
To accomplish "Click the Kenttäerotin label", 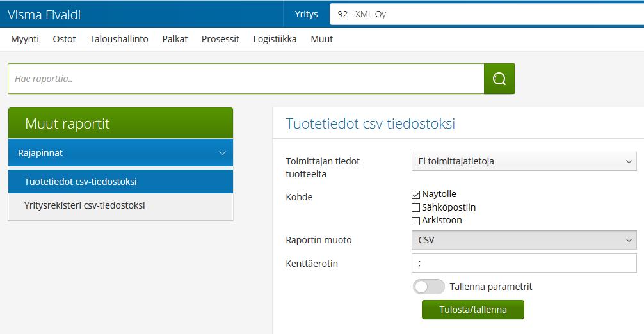I will tap(312, 264).
